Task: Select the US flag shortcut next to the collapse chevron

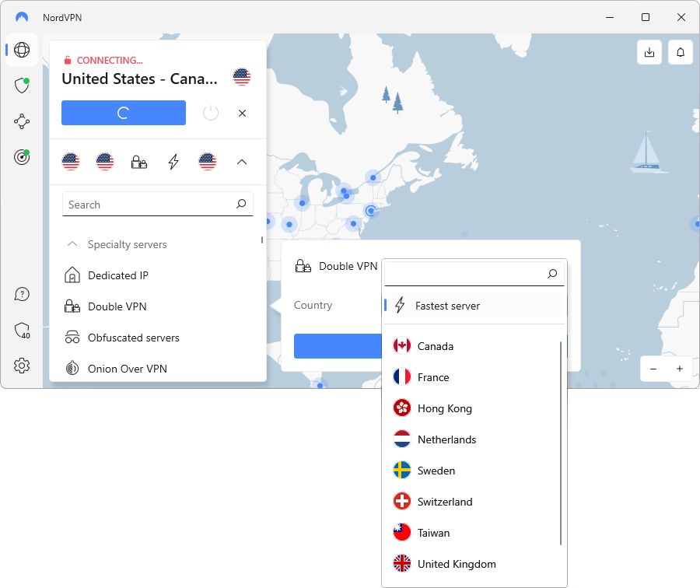Action: (x=207, y=162)
